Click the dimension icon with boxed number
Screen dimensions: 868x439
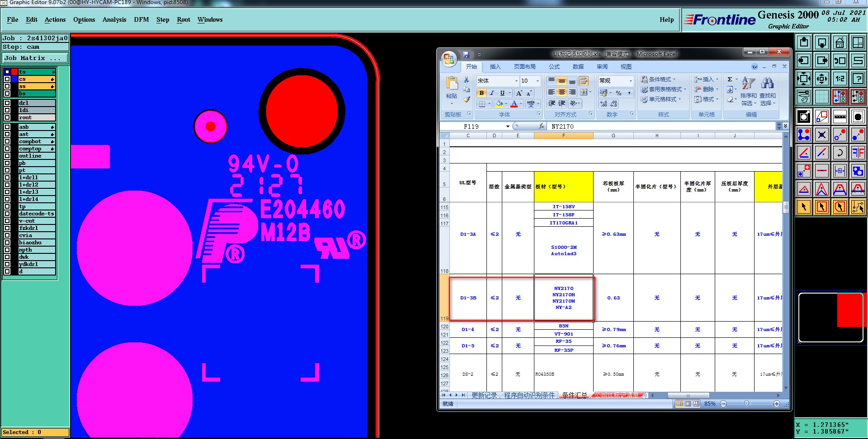coord(840,171)
